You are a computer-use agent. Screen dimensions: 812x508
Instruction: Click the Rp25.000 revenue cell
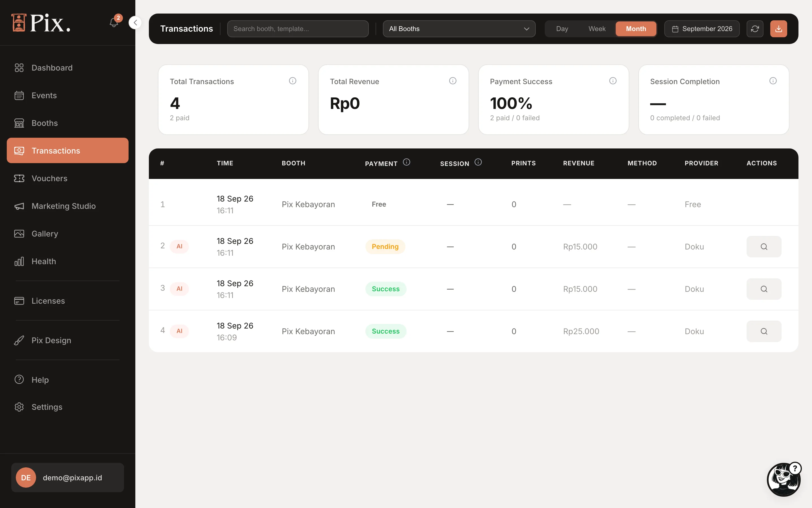(x=581, y=331)
